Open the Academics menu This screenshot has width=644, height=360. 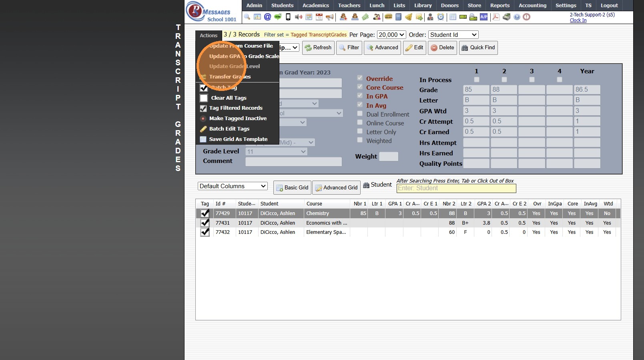[315, 5]
